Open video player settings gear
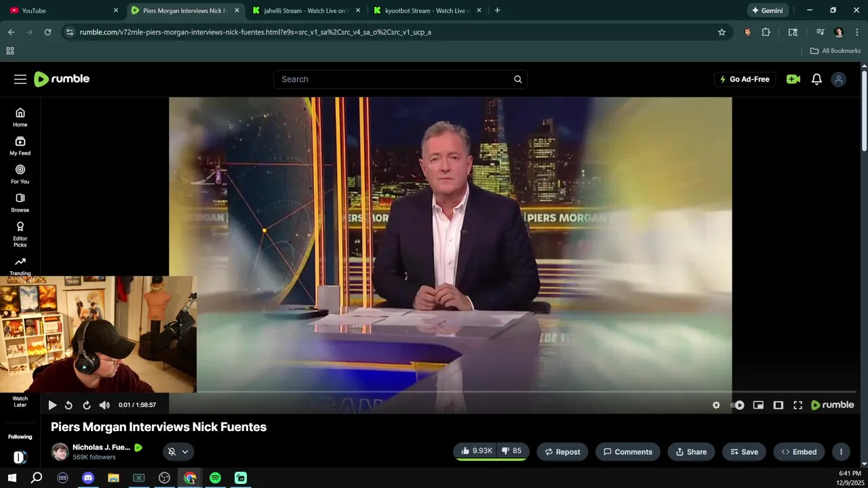 pyautogui.click(x=716, y=405)
